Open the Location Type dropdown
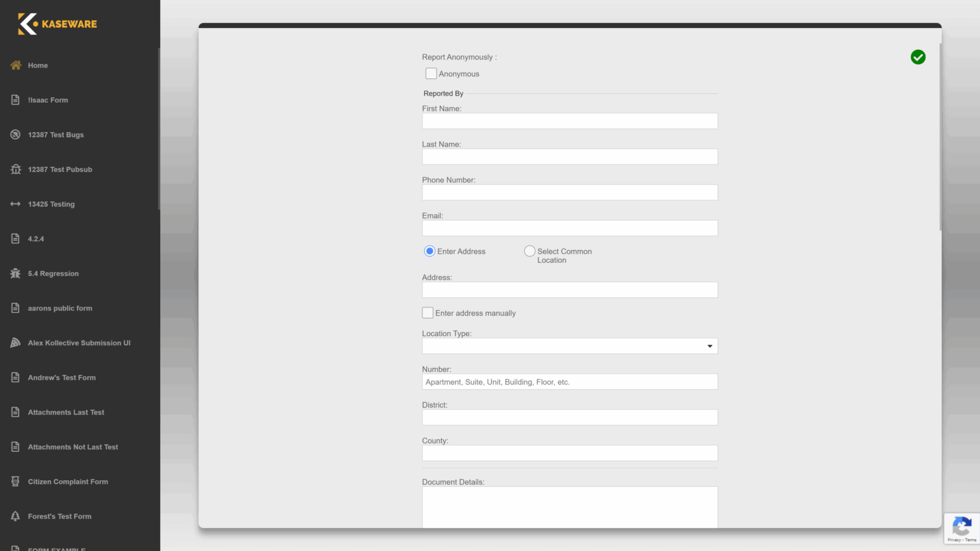This screenshot has height=551, width=980. [x=709, y=346]
